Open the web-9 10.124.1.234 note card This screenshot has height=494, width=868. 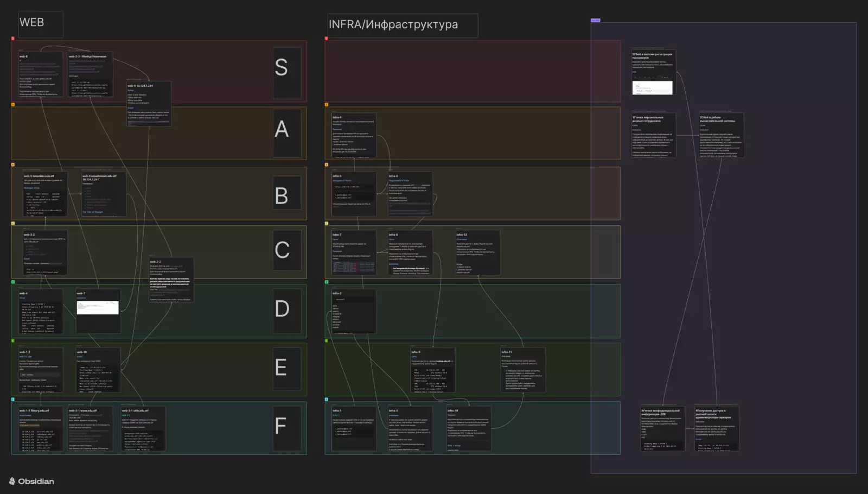(148, 104)
